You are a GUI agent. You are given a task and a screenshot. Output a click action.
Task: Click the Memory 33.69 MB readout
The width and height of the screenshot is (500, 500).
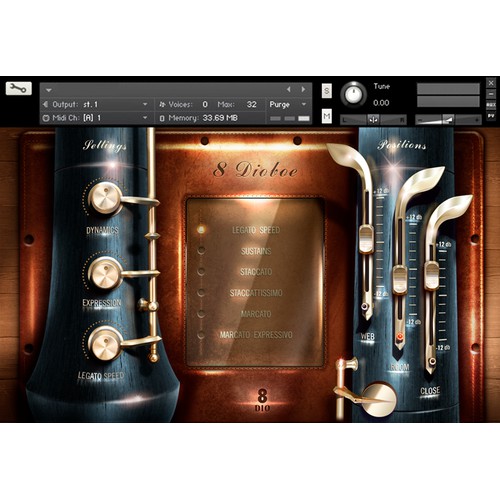220,118
